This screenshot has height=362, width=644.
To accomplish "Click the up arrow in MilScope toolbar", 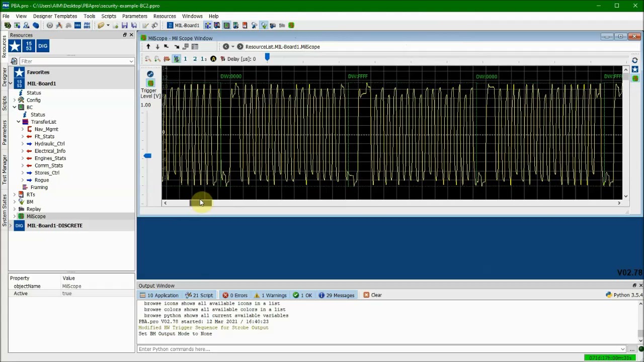I will click(x=148, y=47).
